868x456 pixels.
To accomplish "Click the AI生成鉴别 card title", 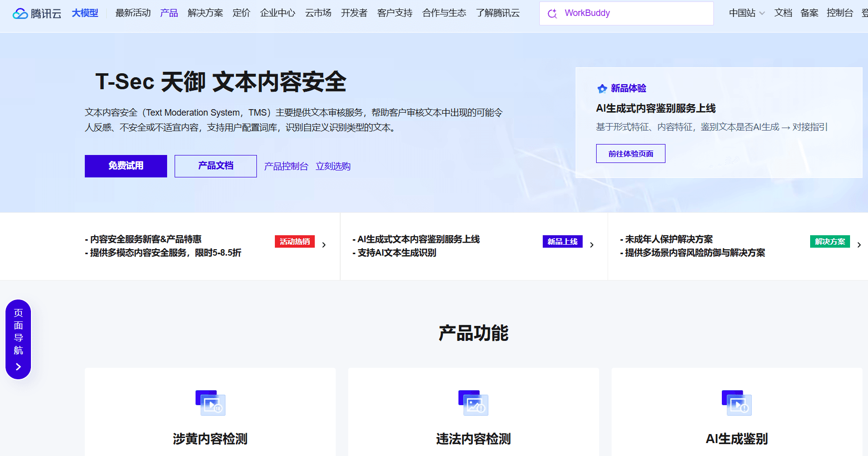I will click(737, 439).
